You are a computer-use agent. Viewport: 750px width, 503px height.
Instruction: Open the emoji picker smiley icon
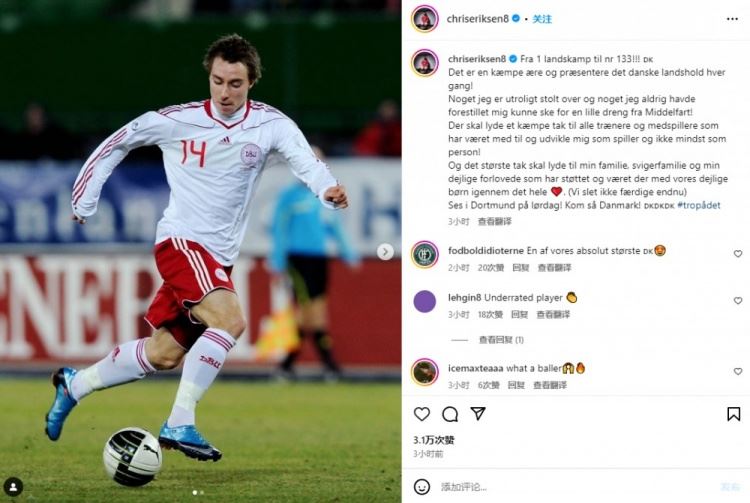(x=421, y=487)
